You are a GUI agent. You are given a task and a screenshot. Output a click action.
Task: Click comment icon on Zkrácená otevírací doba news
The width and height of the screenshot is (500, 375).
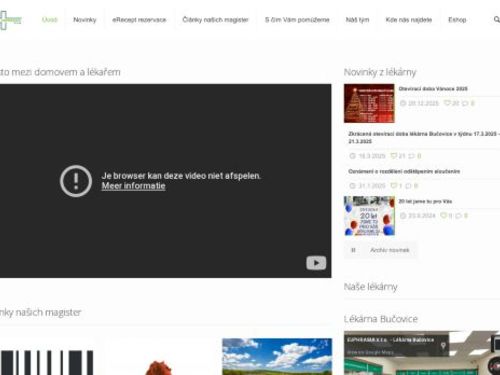[x=412, y=156]
